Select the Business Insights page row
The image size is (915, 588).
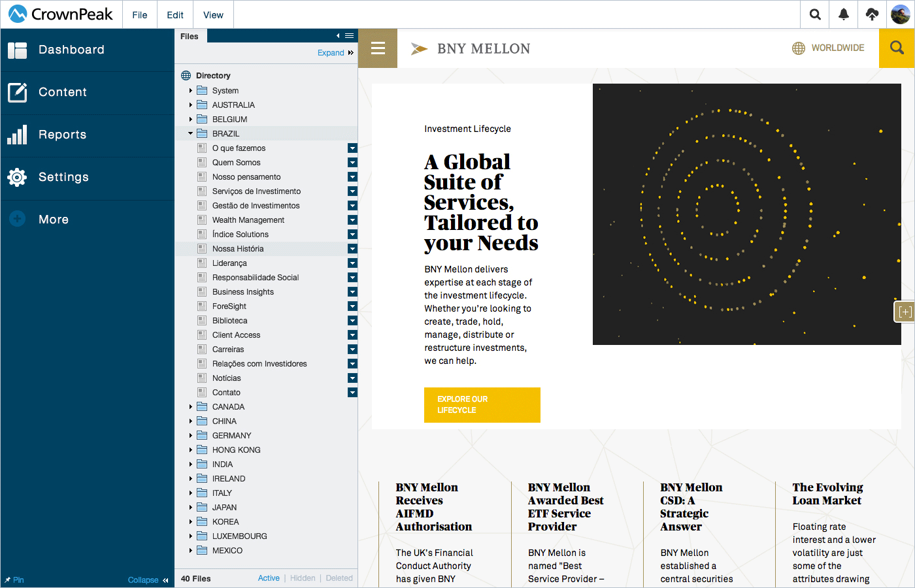[267, 292]
